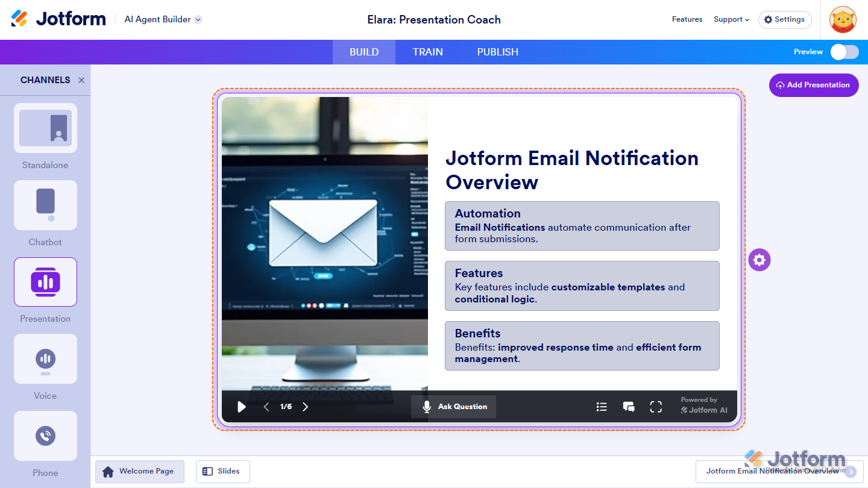Go to the next slide
Viewport: 868px width, 488px height.
pyautogui.click(x=305, y=407)
